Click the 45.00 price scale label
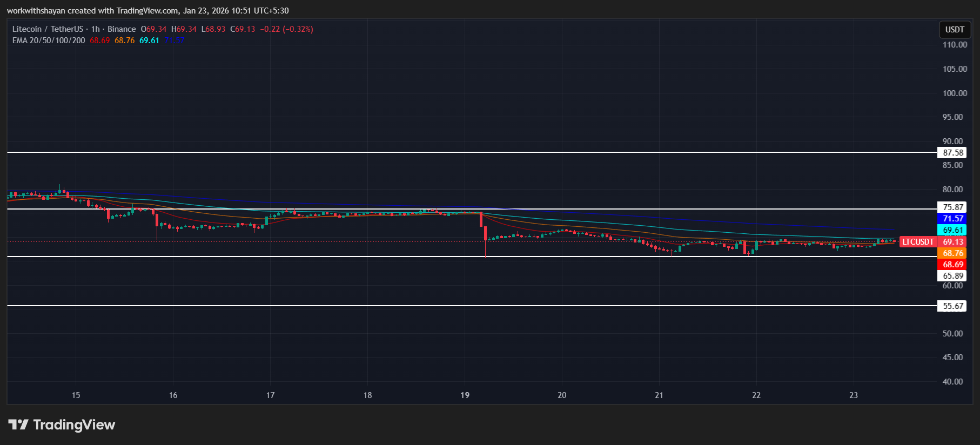This screenshot has height=445, width=980. tap(953, 358)
